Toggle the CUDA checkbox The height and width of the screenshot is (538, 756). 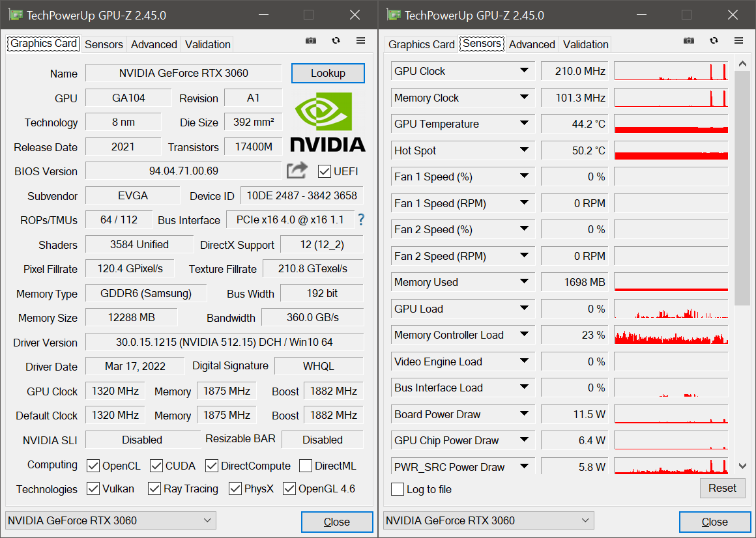click(x=156, y=466)
